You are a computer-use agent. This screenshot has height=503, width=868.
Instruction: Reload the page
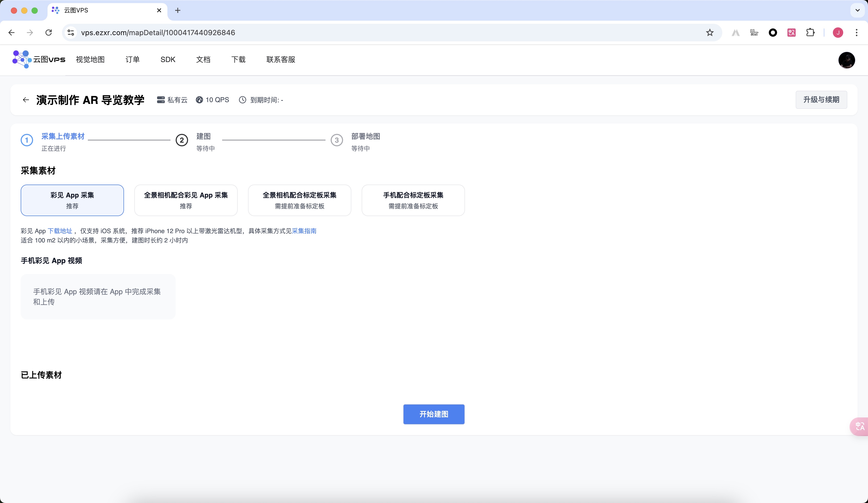point(49,33)
